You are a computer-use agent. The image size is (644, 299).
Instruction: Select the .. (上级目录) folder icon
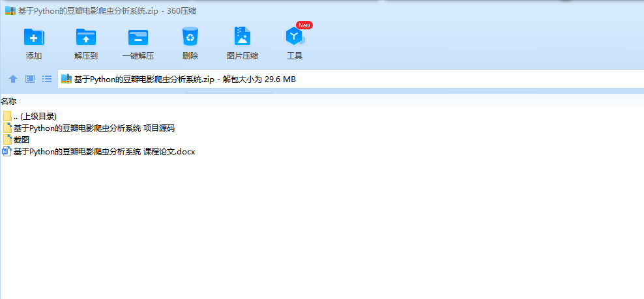[x=7, y=116]
